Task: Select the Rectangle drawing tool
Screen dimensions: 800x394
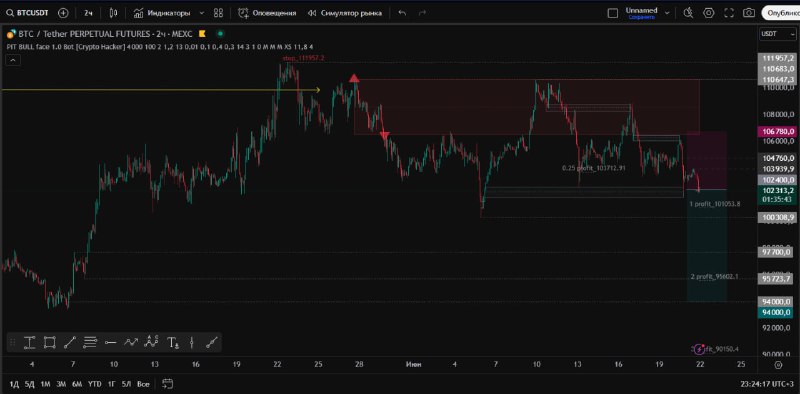Action: (x=49, y=342)
